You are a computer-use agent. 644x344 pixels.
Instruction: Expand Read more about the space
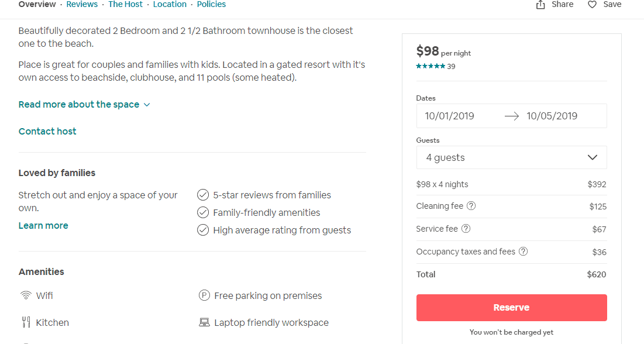click(x=84, y=104)
